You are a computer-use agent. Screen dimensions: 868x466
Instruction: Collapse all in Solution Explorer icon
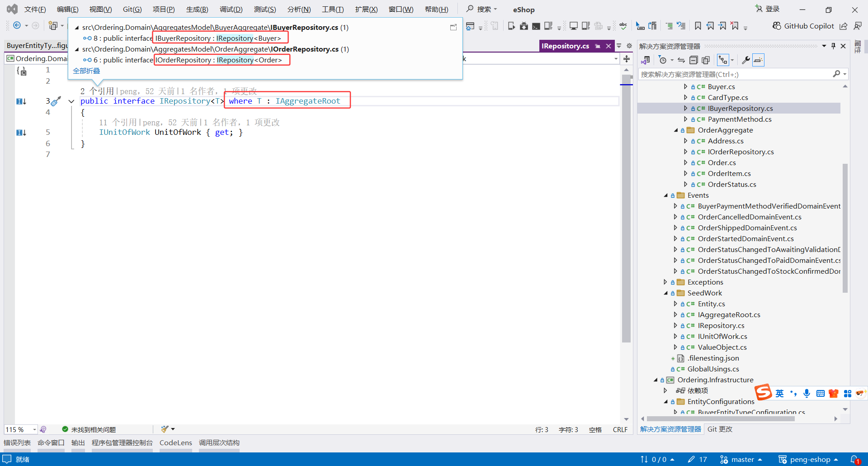[x=693, y=60]
